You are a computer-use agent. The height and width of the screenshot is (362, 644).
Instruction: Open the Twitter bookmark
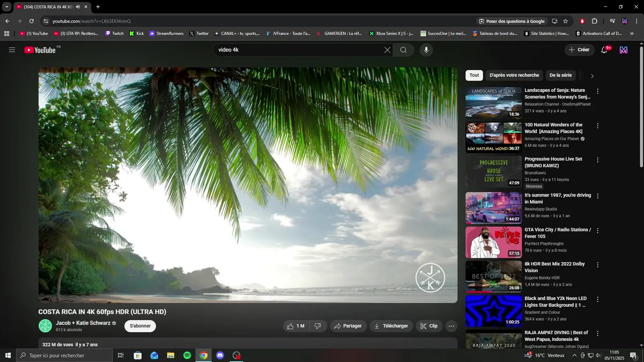pyautogui.click(x=199, y=34)
